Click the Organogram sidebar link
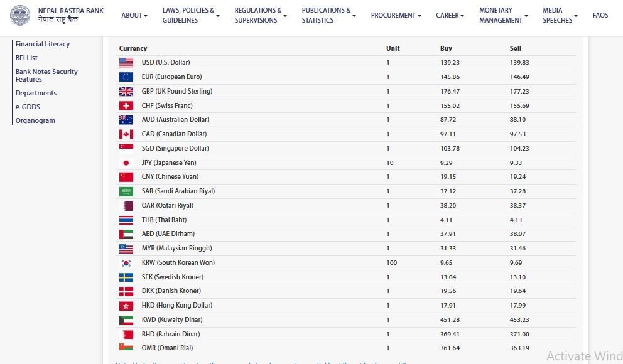Screen dimensions: 623x364 pos(35,120)
